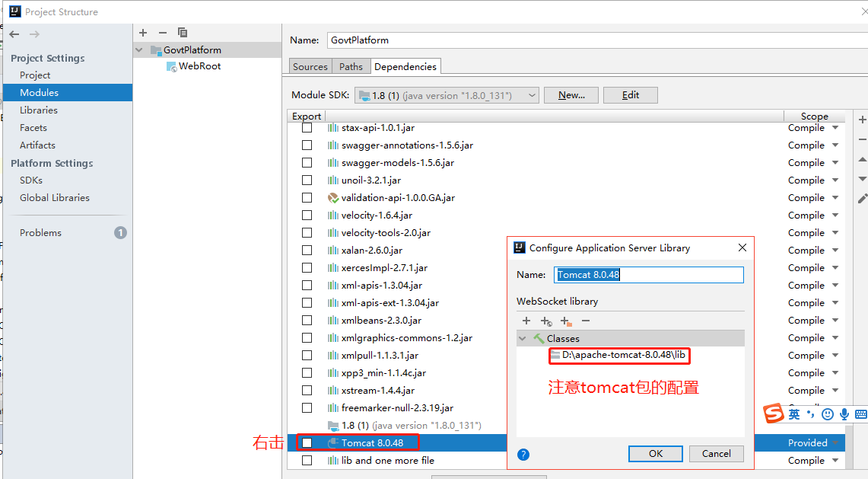Screen dimensions: 868x479
Task: Open SDKs under Platform Settings
Action: 31,180
